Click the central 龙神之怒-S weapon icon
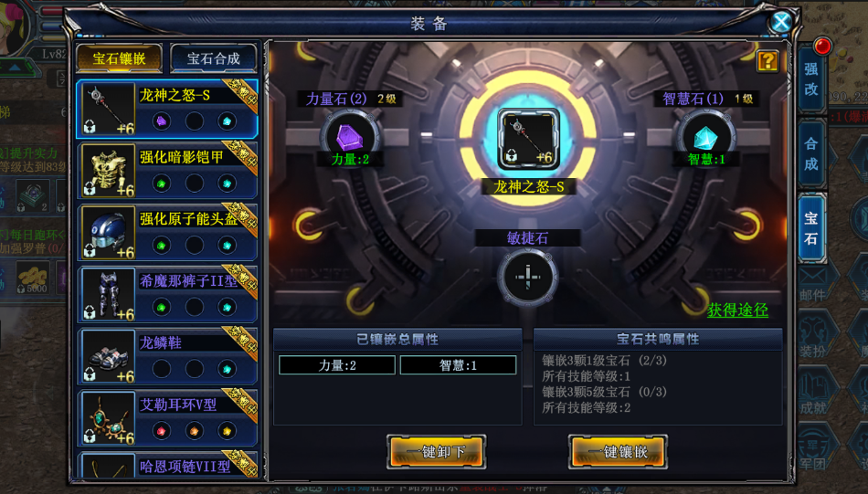 coord(529,139)
